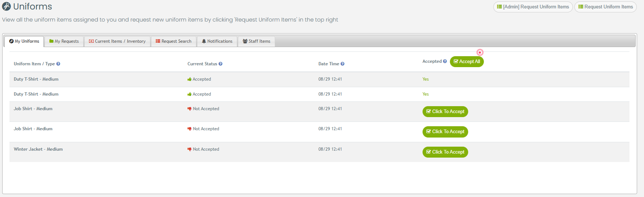Select the Staff Items tab
The image size is (644, 197).
(x=257, y=41)
